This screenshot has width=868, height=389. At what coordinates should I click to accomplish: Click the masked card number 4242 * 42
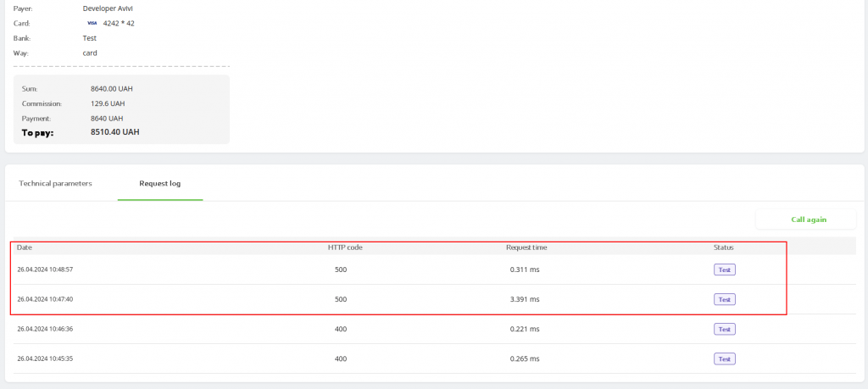coord(119,23)
